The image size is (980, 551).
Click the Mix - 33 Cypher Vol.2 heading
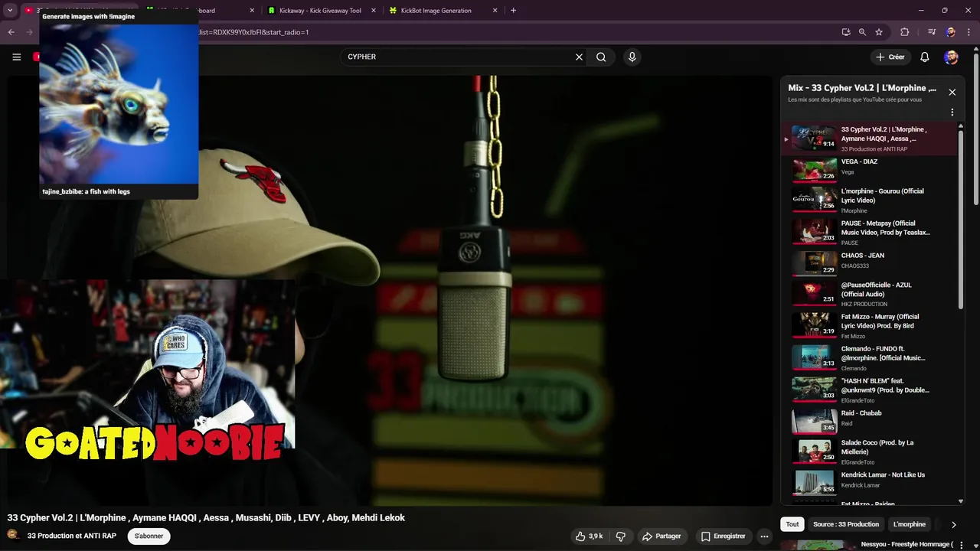pyautogui.click(x=862, y=88)
